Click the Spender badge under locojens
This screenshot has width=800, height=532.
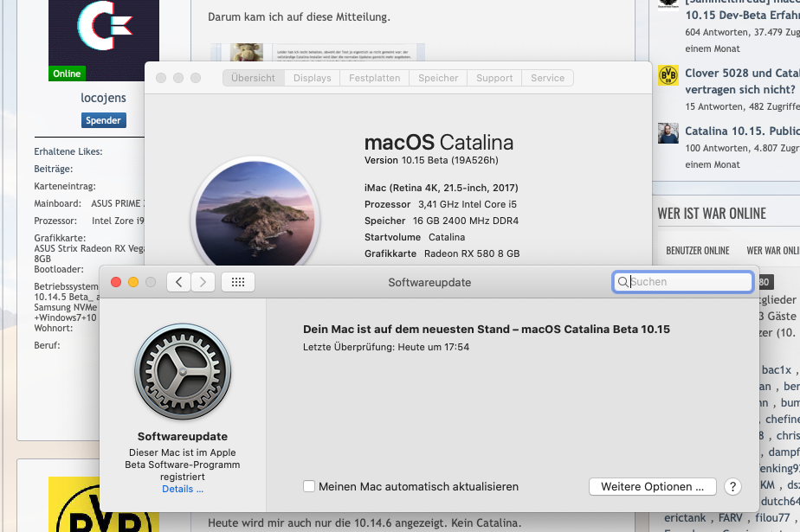(x=103, y=120)
